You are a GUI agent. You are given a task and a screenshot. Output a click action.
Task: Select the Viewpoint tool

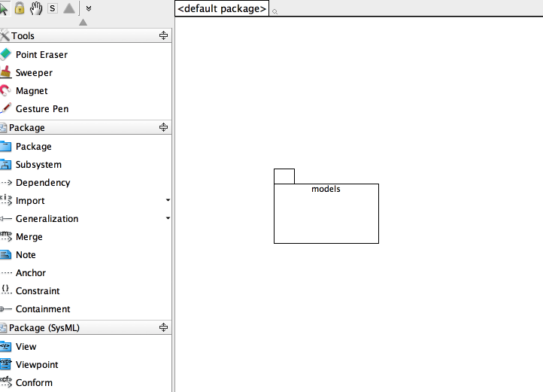86,364
